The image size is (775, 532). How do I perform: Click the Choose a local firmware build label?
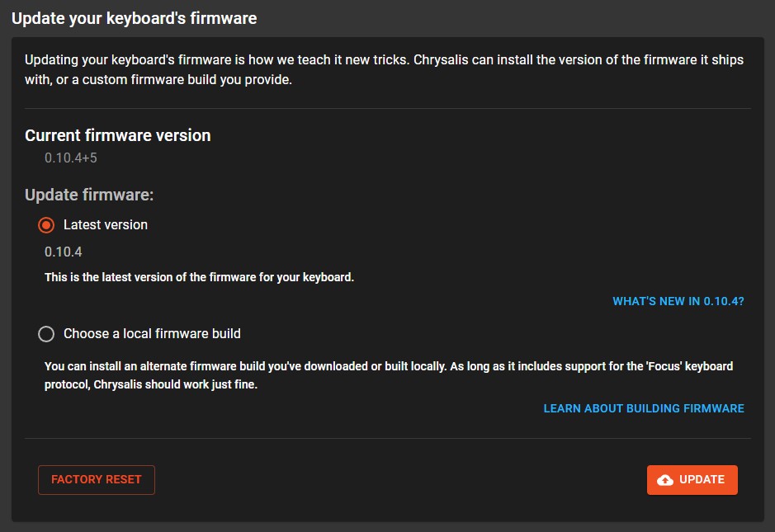click(152, 333)
